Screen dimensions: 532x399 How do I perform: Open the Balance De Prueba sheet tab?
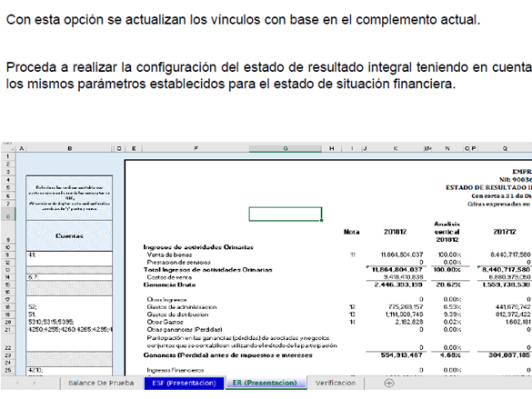pos(101,383)
